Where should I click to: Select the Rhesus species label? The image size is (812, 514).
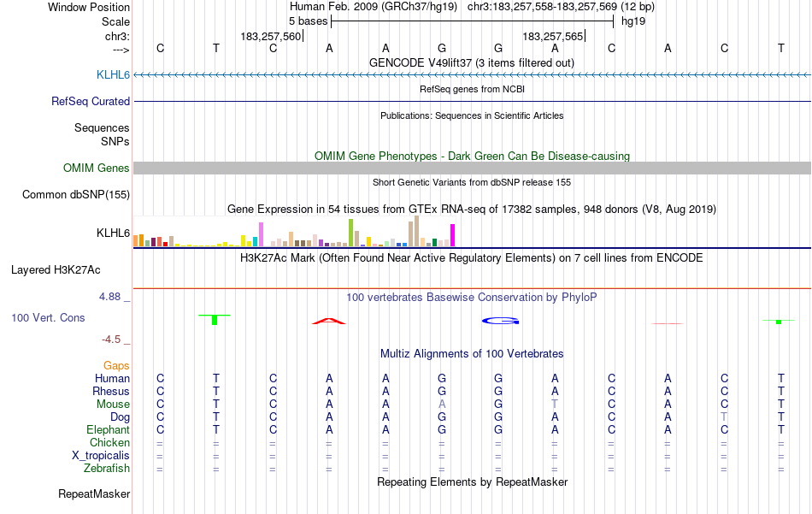111,392
